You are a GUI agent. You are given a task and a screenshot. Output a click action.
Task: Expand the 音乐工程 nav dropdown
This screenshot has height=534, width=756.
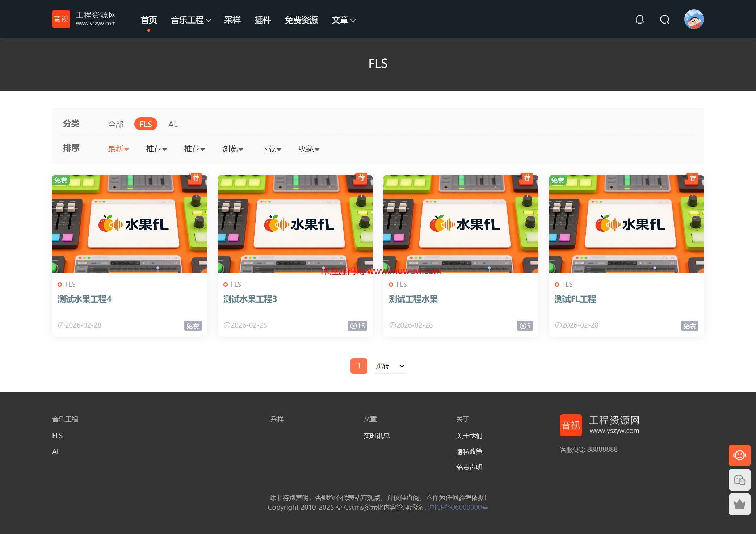(191, 20)
